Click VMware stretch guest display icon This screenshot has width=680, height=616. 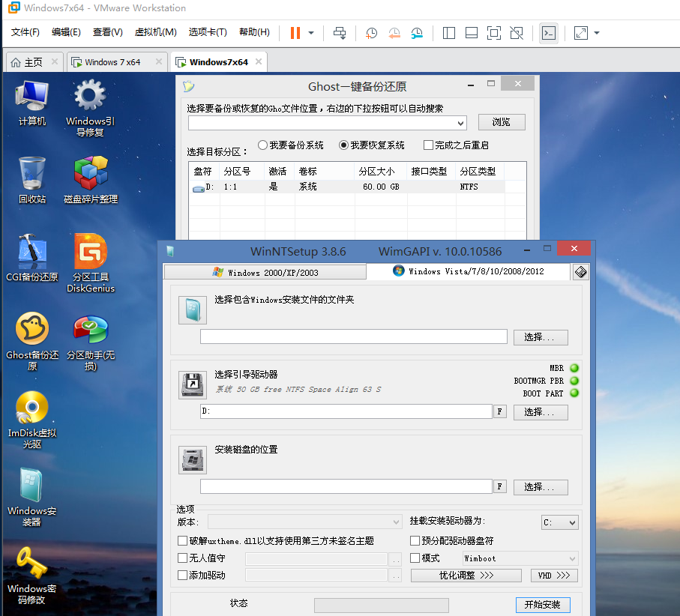(x=581, y=33)
